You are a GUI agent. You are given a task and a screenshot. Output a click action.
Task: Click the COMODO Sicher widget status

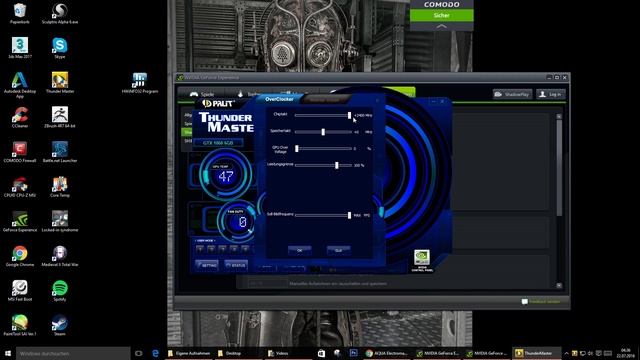coord(442,16)
